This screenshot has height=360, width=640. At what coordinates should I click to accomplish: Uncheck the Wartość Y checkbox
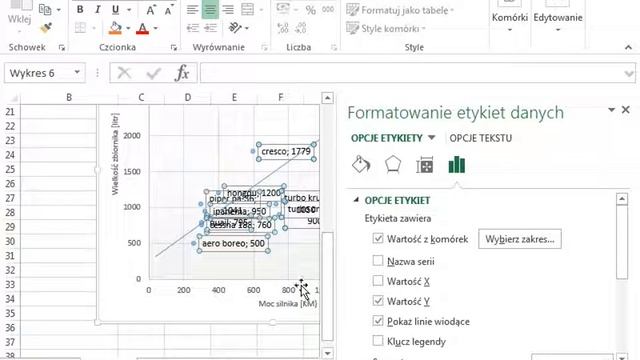click(x=378, y=301)
